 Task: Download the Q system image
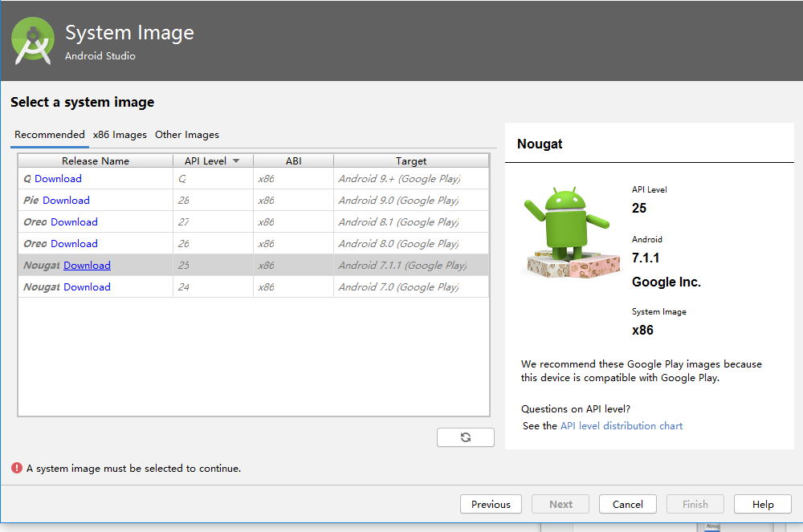(58, 178)
